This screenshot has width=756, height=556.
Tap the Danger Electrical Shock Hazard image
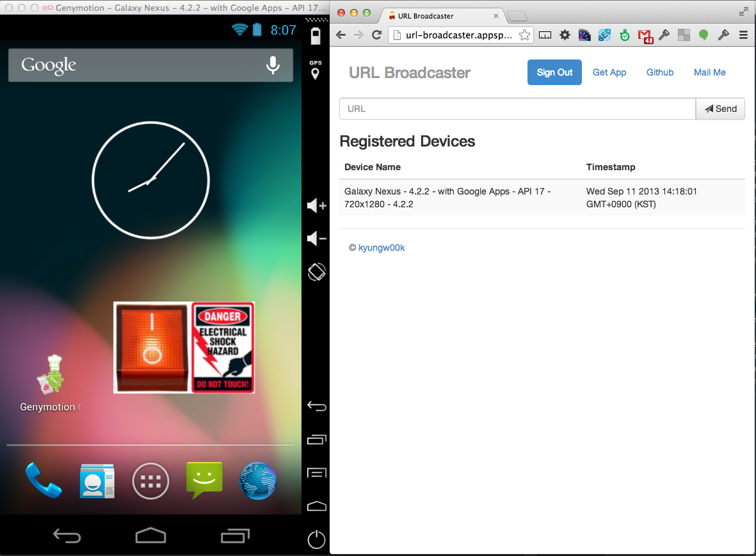tap(223, 347)
